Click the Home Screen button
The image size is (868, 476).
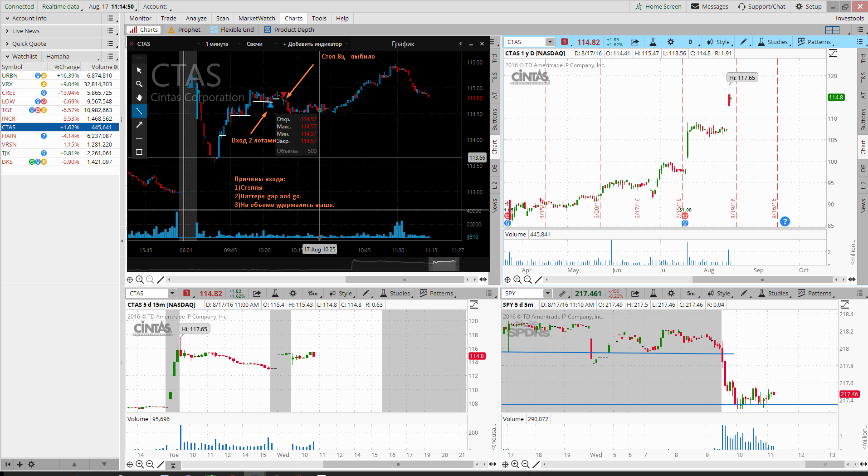tap(658, 7)
